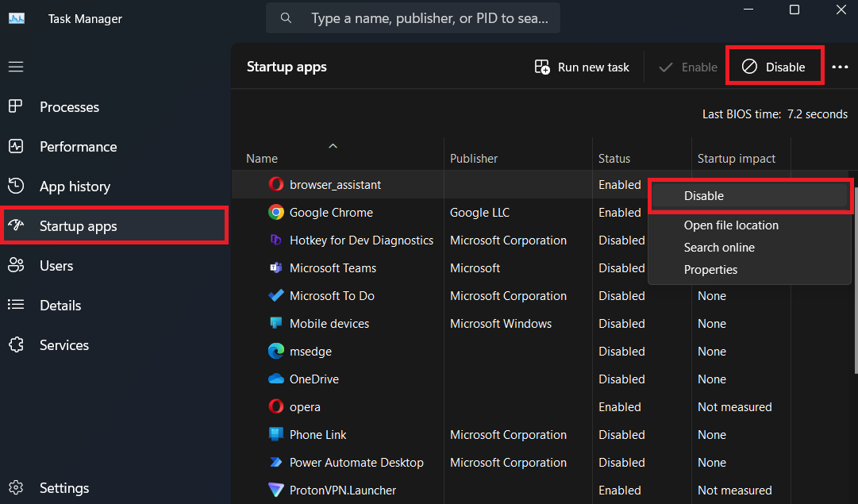This screenshot has width=858, height=504.
Task: Choose Disable in the context menu
Action: [749, 195]
